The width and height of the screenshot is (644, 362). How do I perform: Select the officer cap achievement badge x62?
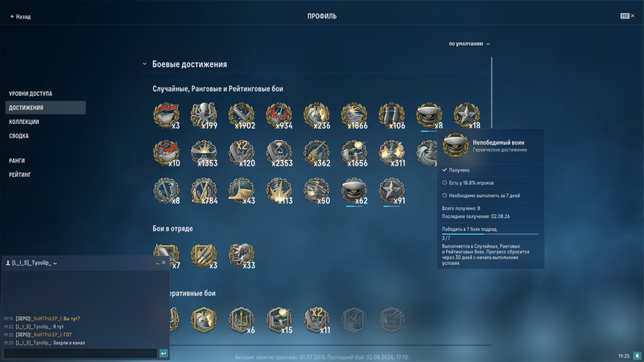(354, 191)
